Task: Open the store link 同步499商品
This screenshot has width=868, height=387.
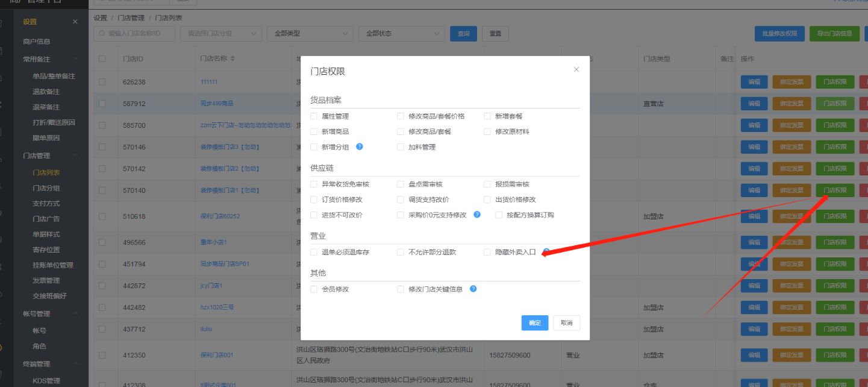Action: tap(216, 104)
